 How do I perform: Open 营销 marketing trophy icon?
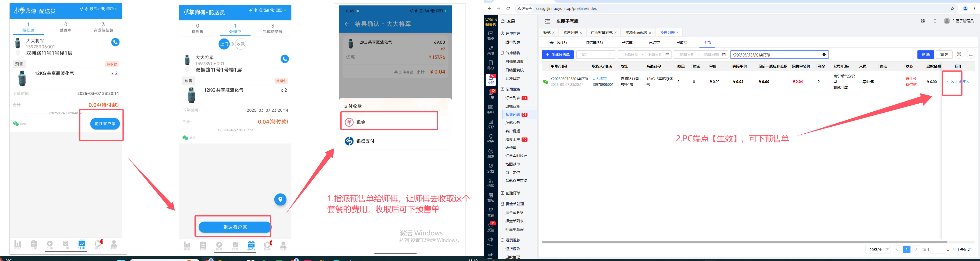491,212
